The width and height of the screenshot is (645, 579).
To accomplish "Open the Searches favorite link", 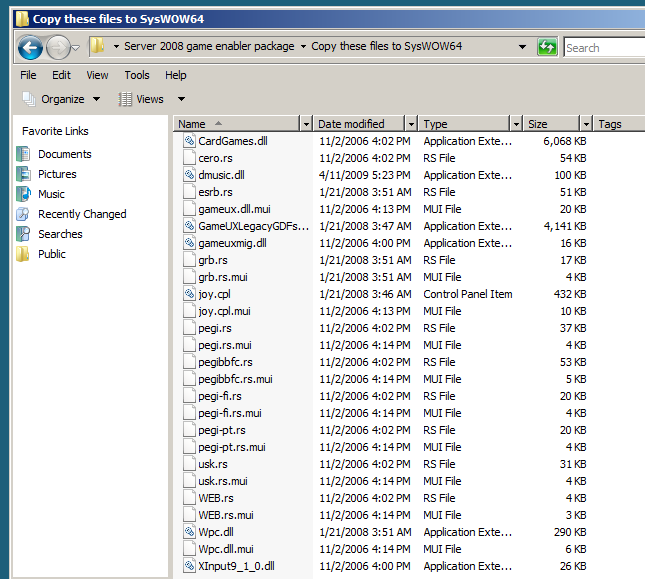I will (60, 234).
